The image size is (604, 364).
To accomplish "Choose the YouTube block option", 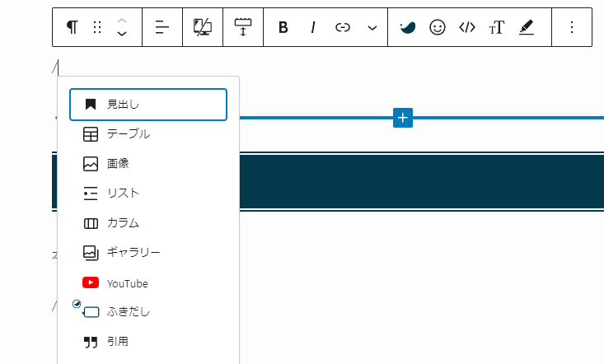I will (148, 283).
